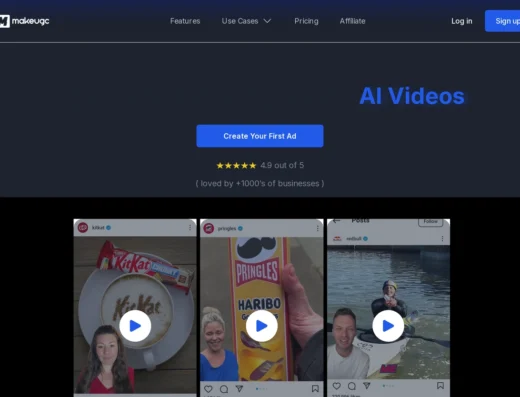The width and height of the screenshot is (520, 397).
Task: Open comments on the Red Bull post
Action: coord(352,386)
